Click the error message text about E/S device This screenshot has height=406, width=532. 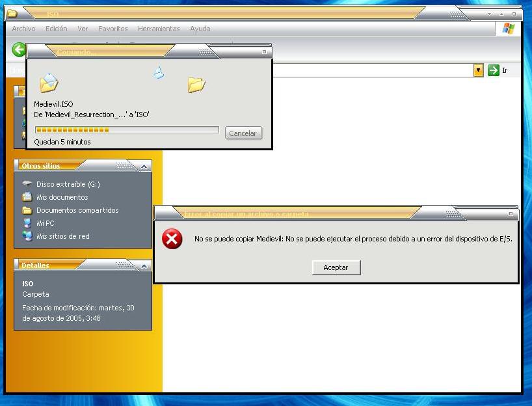click(353, 239)
